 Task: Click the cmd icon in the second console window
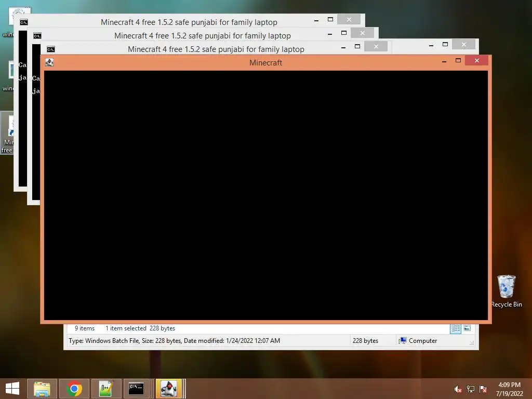click(x=37, y=36)
